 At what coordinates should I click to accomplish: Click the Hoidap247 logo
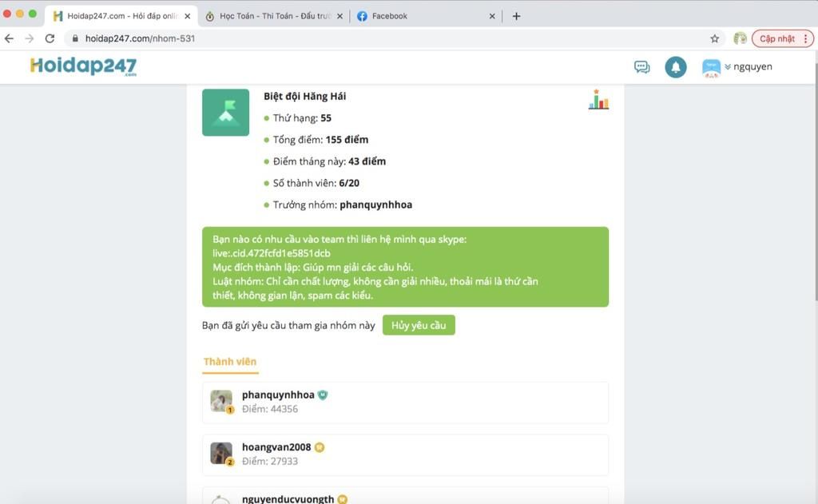[x=83, y=66]
